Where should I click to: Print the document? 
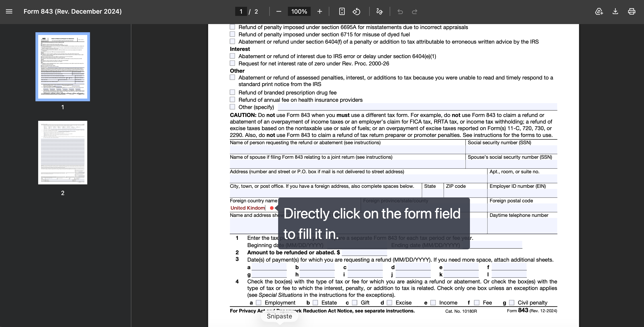632,12
